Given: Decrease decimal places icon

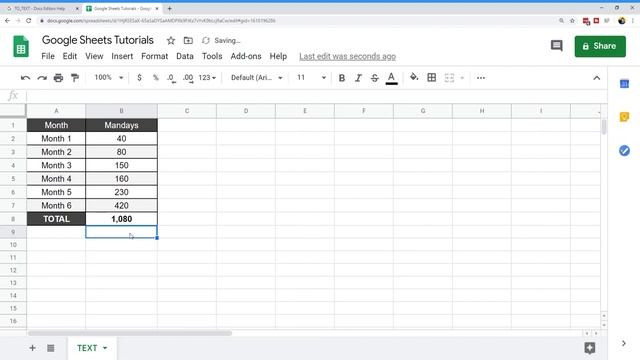Looking at the screenshot, I should (x=171, y=78).
